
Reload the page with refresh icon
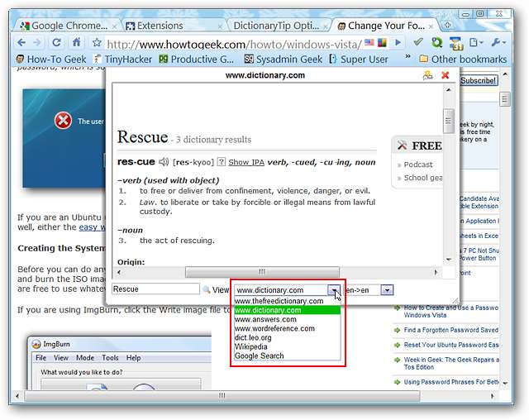(x=57, y=42)
